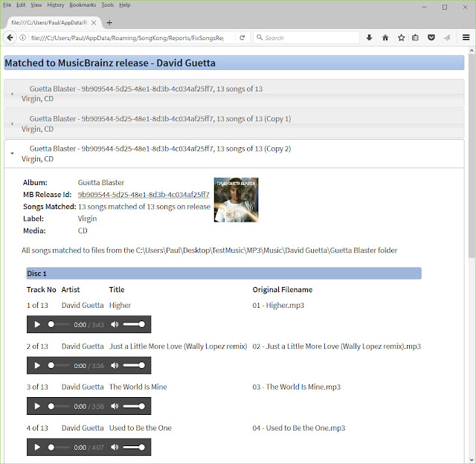Screen dimensions: 476x464
Task: Play Just a Little More Love track
Action: tap(37, 365)
